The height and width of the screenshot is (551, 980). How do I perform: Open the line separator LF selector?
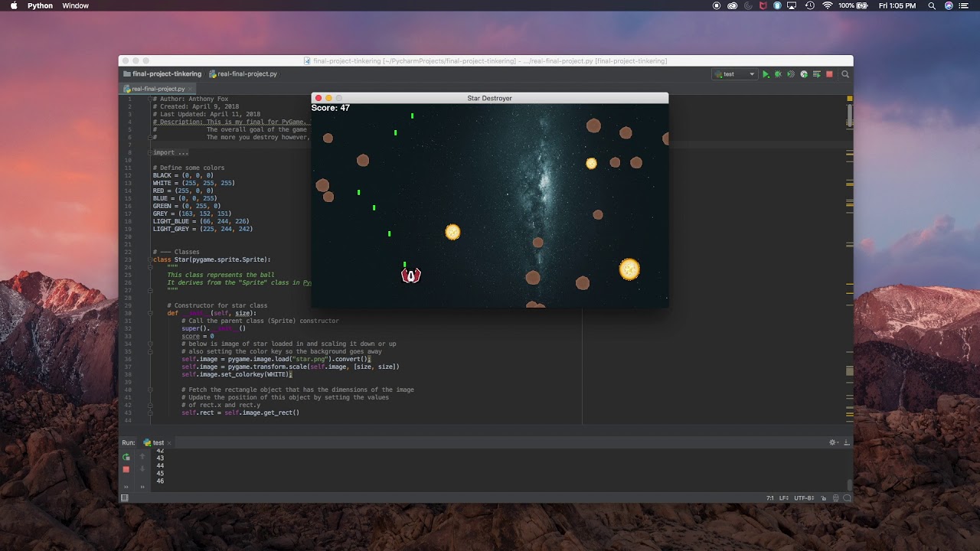tap(784, 497)
